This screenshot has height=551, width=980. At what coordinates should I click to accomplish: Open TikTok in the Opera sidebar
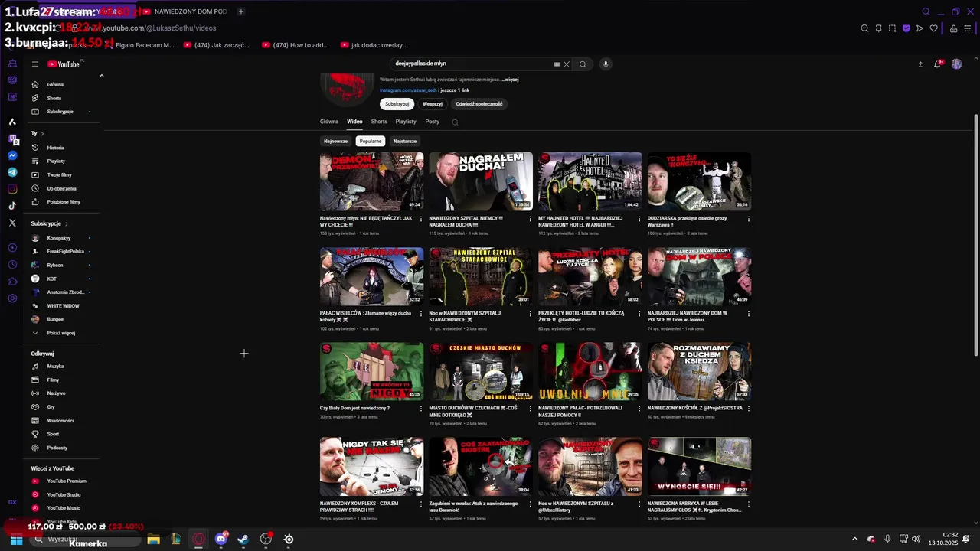coord(12,206)
